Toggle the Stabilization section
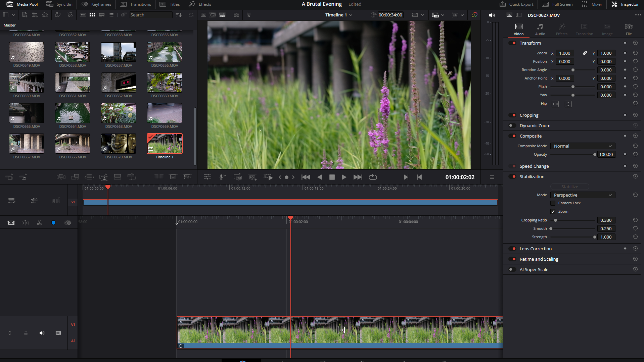 512,176
